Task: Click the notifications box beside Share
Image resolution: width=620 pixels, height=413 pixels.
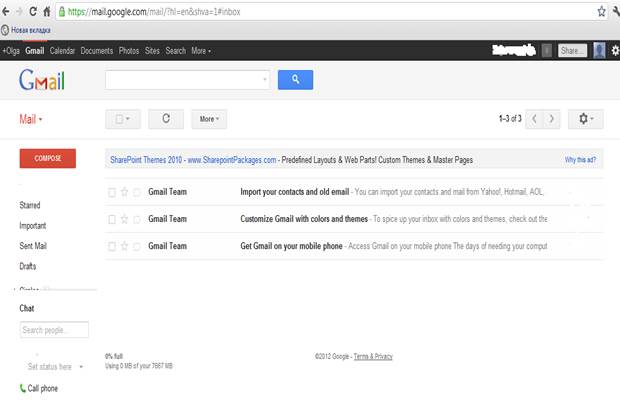Action: (x=547, y=51)
